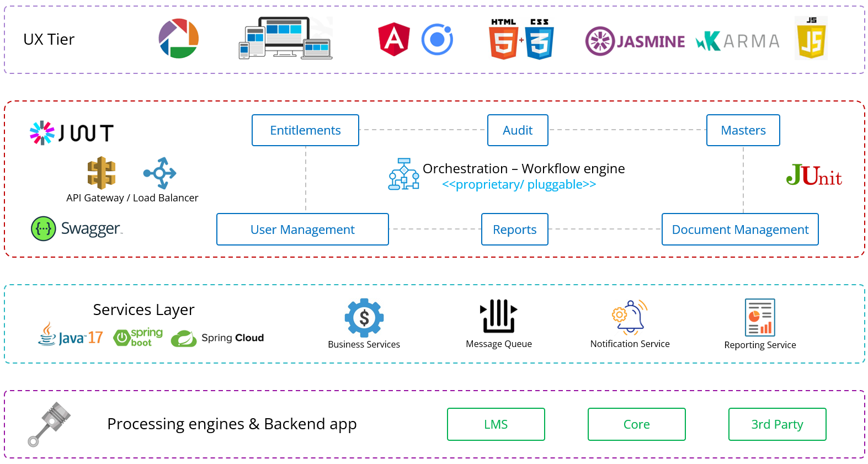Select the golden API Gateway icon

tap(102, 173)
